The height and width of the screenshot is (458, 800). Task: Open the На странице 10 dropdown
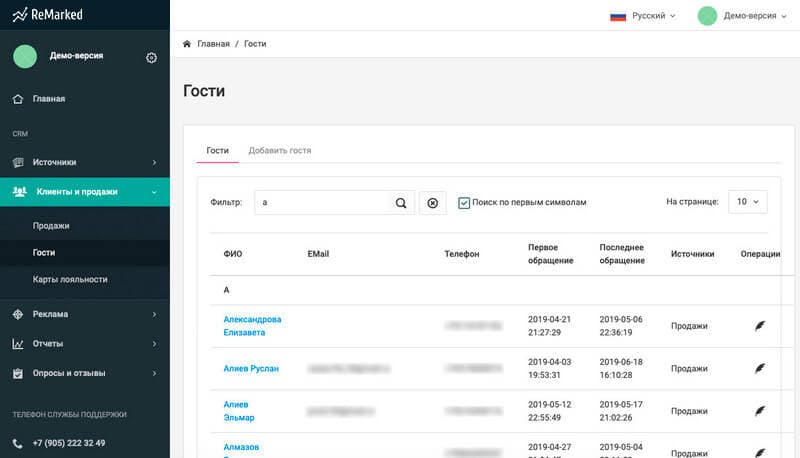click(x=747, y=202)
